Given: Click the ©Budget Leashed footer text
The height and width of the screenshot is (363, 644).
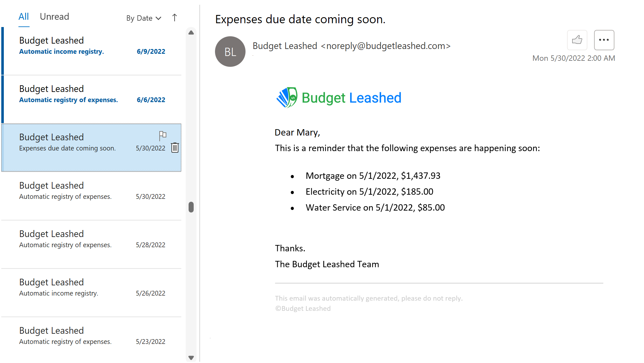Looking at the screenshot, I should 303,308.
